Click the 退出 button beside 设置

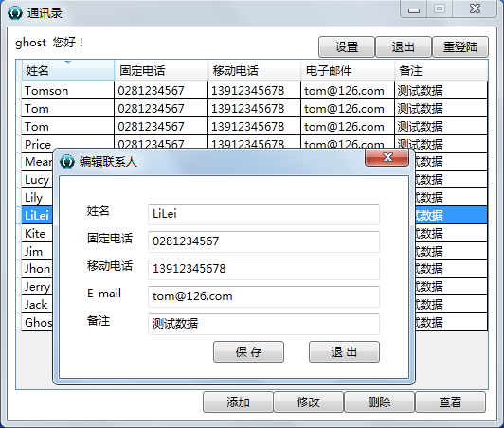coord(403,47)
